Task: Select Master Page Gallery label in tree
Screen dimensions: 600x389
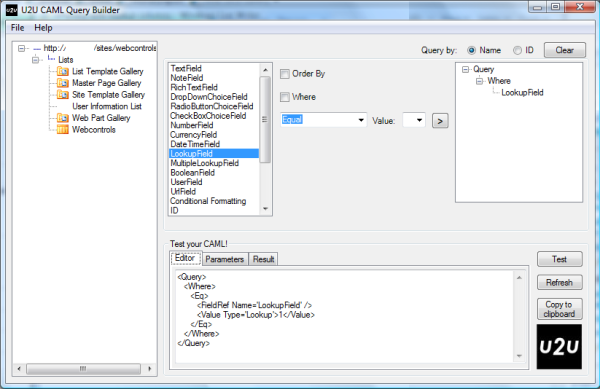Action: tap(106, 83)
